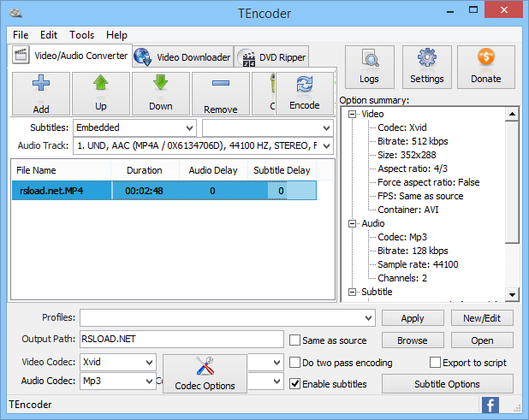The image size is (529, 420).
Task: Switch to Video/Audio Converter tab
Action: (70, 56)
